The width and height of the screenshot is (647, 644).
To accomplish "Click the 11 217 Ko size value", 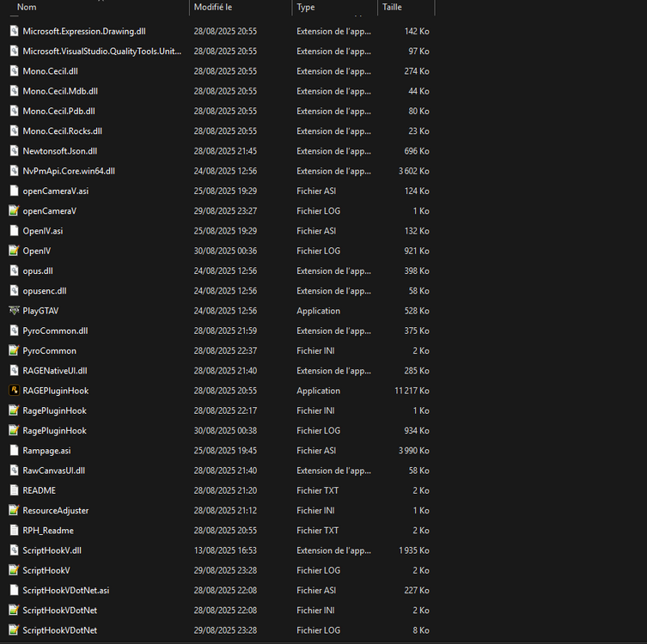I will [x=412, y=391].
